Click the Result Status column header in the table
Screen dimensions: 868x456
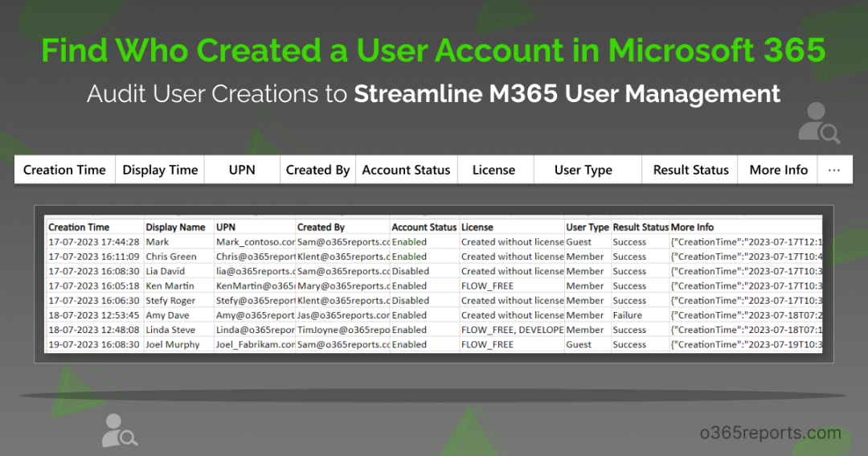(x=641, y=227)
